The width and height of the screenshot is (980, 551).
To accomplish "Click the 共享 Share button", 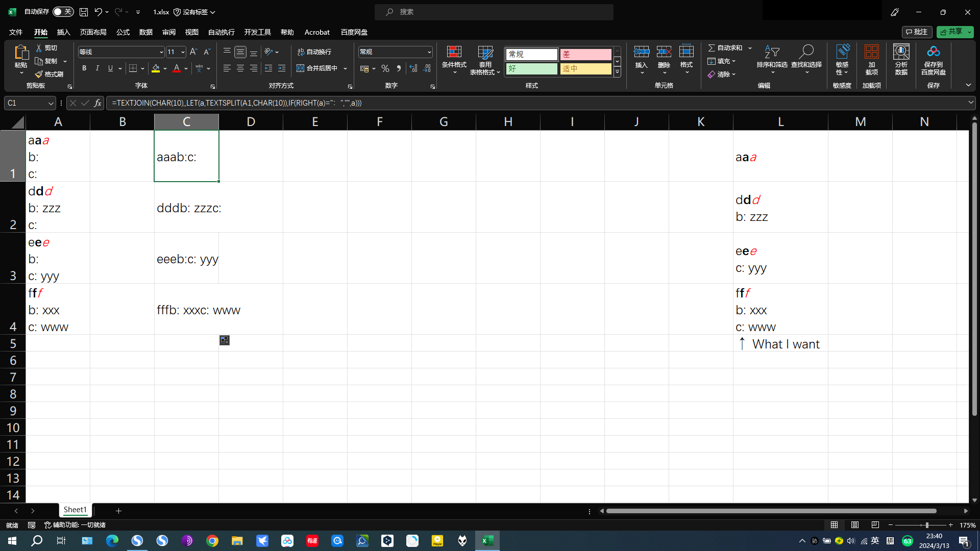I will coord(954,32).
